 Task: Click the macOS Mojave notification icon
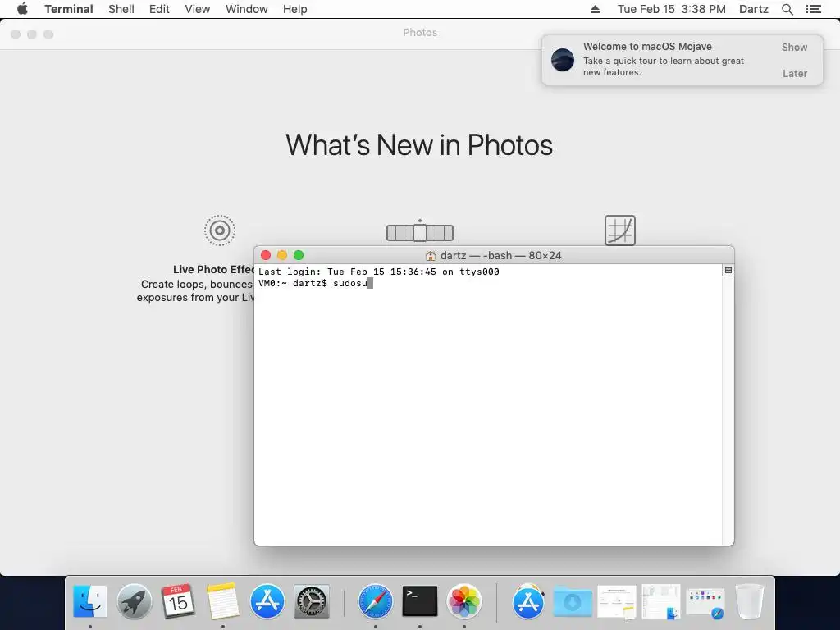[x=563, y=59]
